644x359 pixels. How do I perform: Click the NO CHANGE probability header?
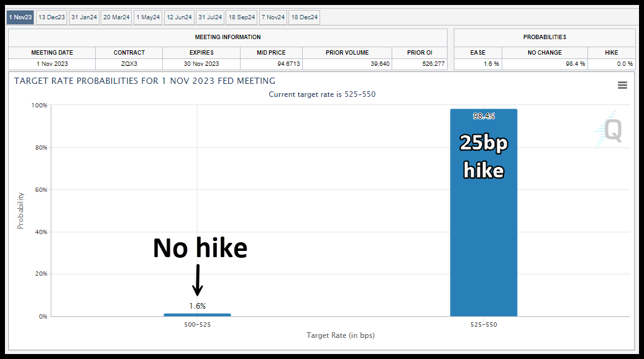(545, 53)
